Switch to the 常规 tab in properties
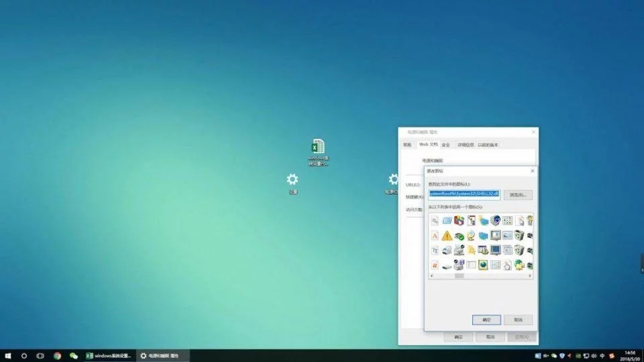 (407, 145)
